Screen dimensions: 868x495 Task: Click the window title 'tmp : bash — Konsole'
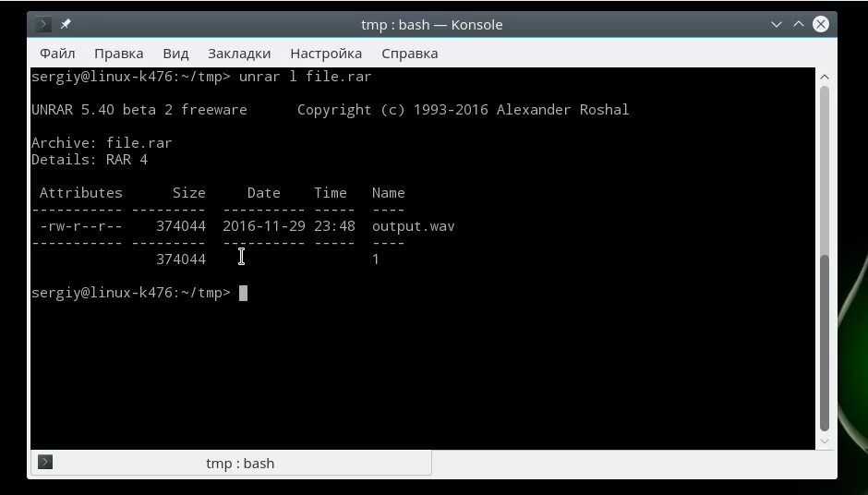point(432,25)
